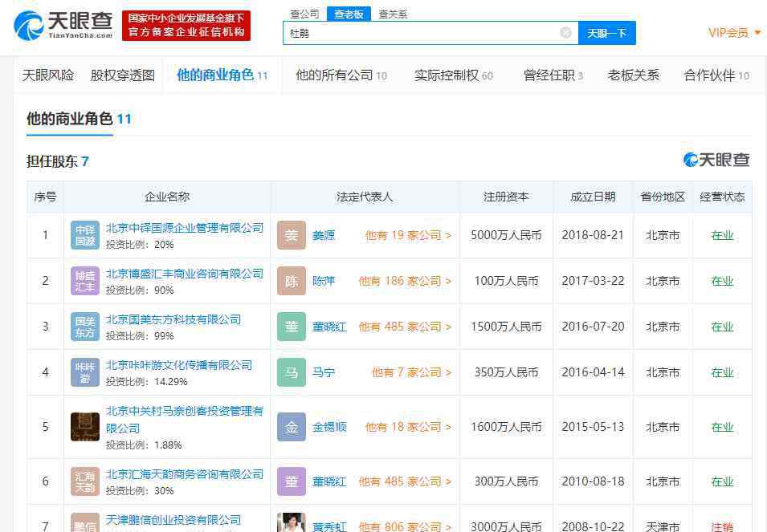Click the 汇海天韵 company logo icon
Screen dimensions: 767x532
[x=85, y=481]
